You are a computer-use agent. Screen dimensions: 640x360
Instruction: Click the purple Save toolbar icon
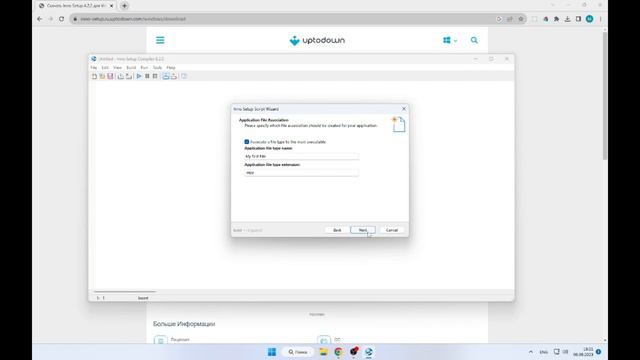tap(110, 76)
